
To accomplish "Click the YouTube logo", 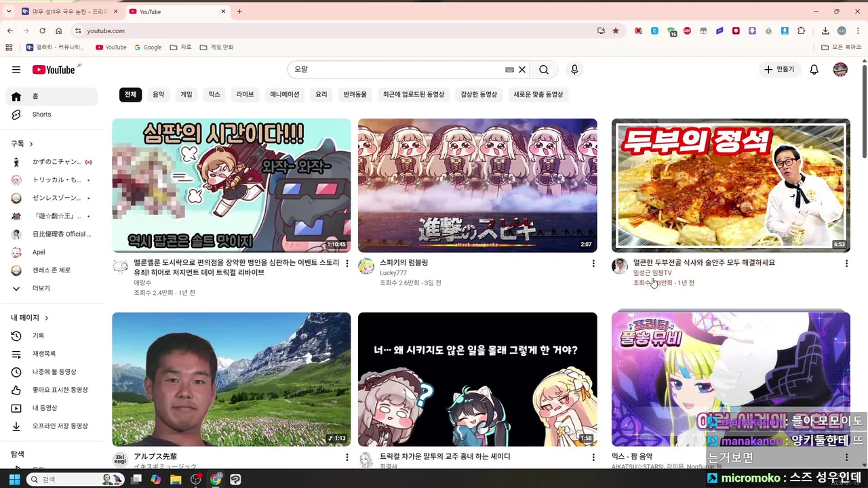I will [x=54, y=70].
